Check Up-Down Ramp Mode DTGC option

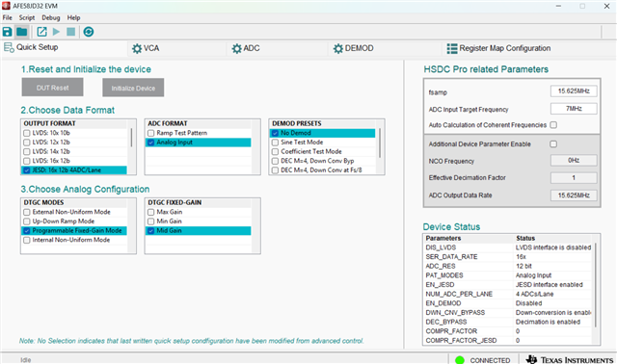click(x=27, y=221)
